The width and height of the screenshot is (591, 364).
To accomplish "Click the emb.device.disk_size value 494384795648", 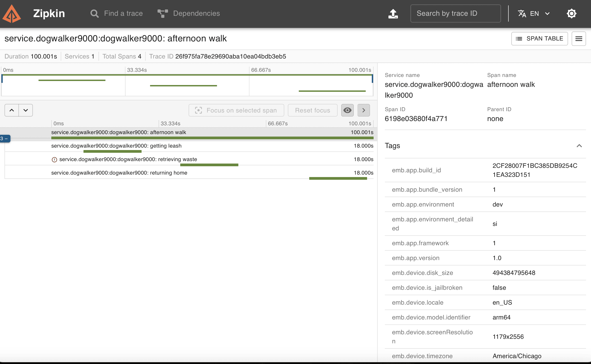I will (x=514, y=273).
